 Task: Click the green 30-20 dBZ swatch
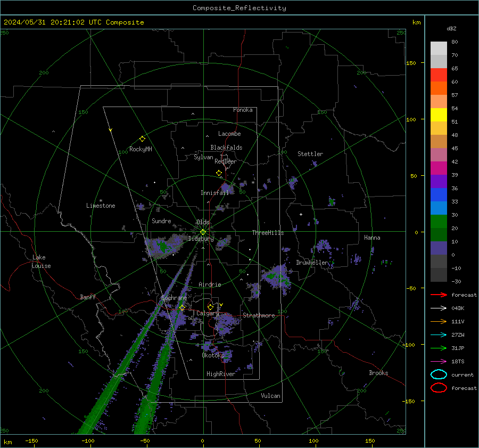[439, 222]
